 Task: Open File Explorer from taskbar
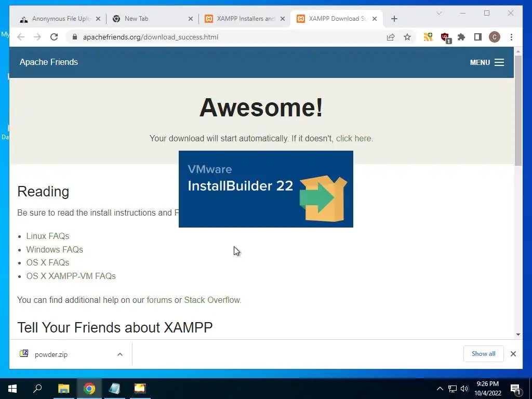[x=63, y=389]
